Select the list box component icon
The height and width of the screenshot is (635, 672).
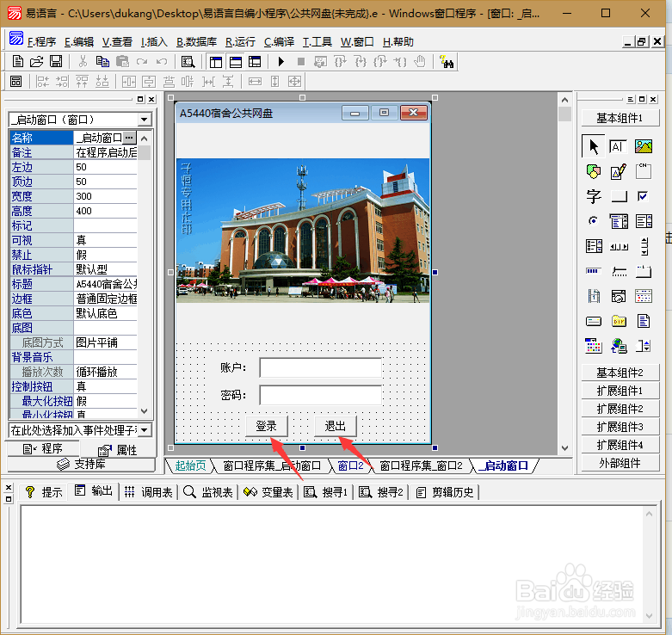pos(644,221)
